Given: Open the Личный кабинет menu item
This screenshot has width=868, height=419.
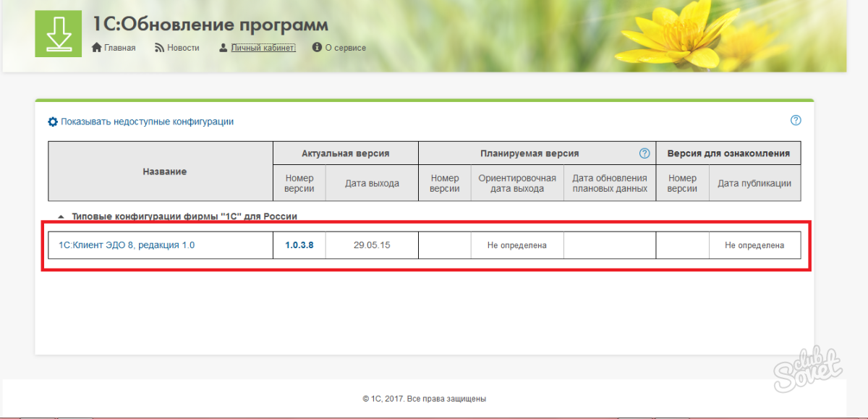Looking at the screenshot, I should pyautogui.click(x=263, y=48).
